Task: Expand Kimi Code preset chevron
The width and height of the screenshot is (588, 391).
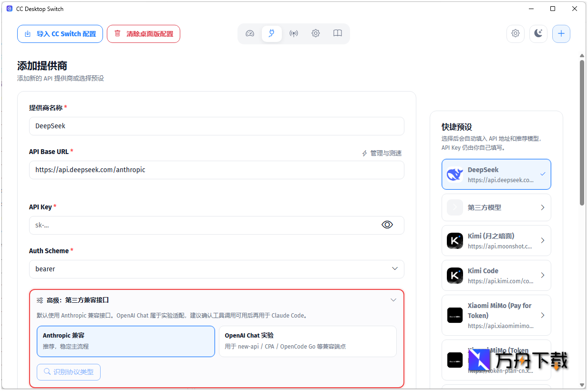Action: point(543,276)
